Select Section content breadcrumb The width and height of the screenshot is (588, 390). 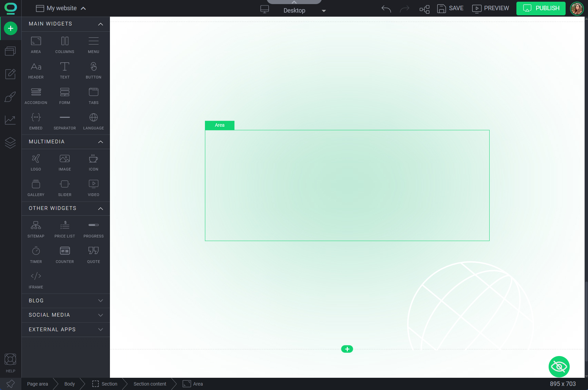pyautogui.click(x=150, y=384)
